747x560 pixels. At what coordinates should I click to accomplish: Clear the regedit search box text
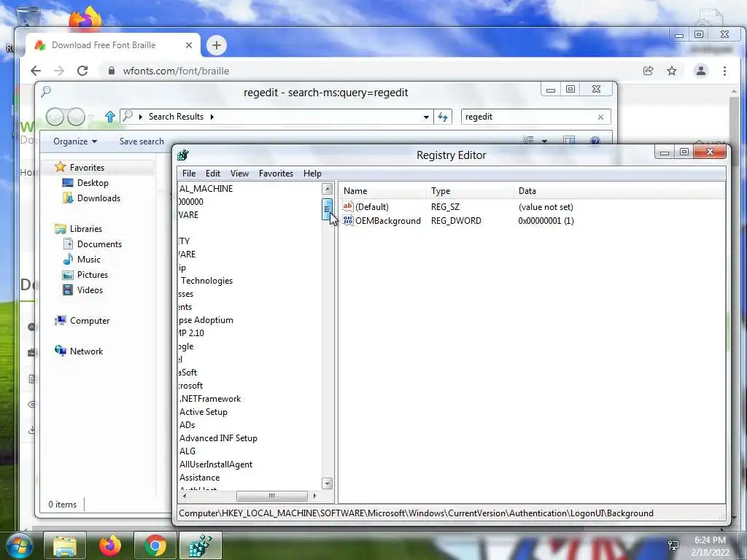coord(600,117)
